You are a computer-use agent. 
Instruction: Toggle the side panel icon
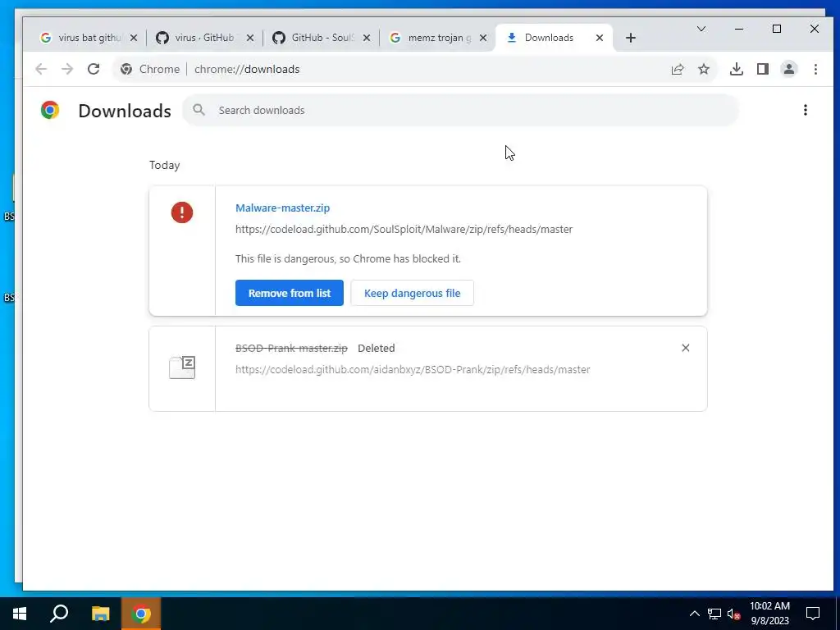click(762, 69)
